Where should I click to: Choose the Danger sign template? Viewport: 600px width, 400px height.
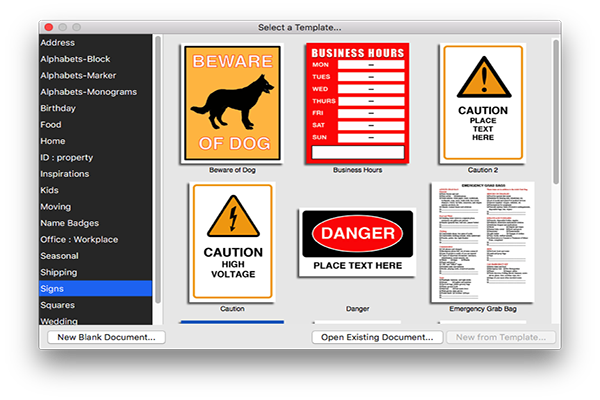(357, 242)
